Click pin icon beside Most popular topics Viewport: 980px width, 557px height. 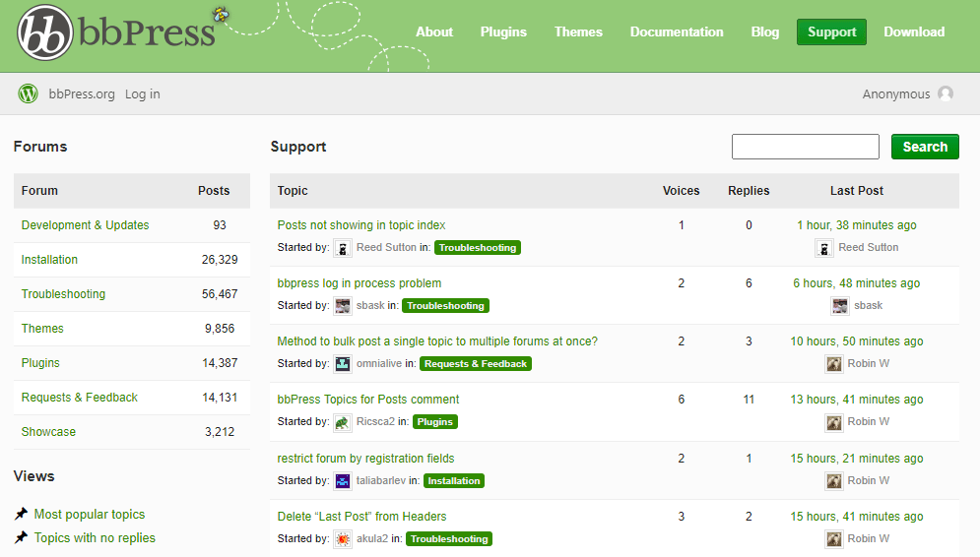(x=21, y=514)
